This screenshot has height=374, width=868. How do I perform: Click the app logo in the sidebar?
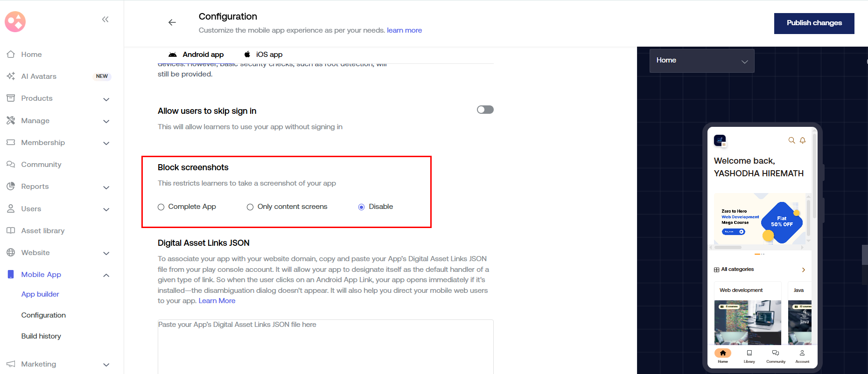pyautogui.click(x=15, y=21)
